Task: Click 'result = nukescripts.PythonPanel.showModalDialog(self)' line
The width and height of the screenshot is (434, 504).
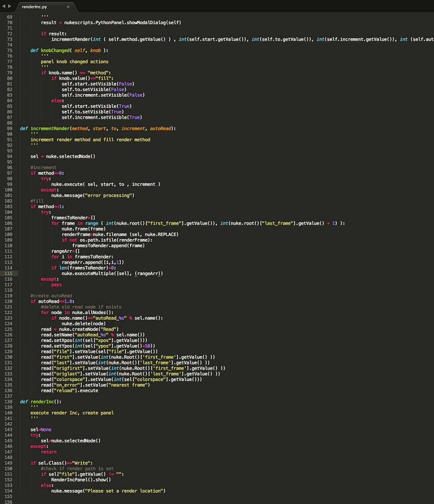Action: [x=111, y=23]
